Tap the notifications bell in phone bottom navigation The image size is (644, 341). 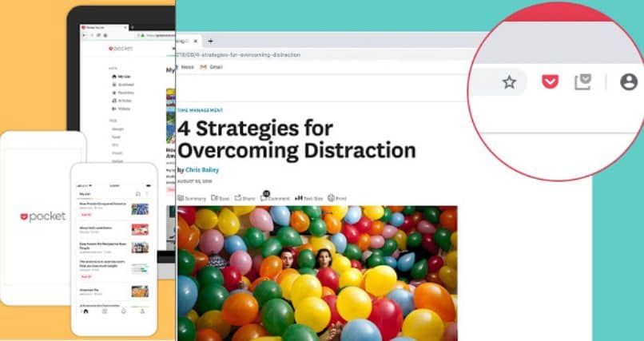[124, 311]
